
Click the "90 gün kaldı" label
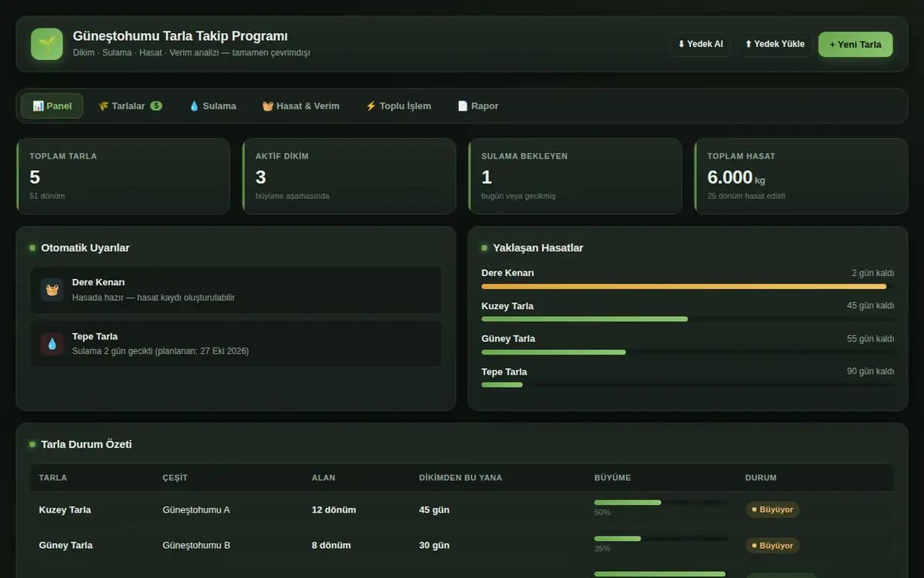pyautogui.click(x=871, y=371)
